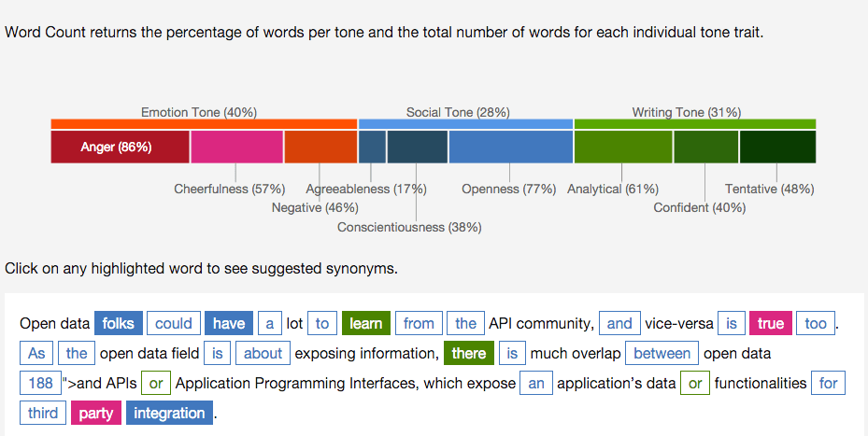
Task: Click the Emotion Tone (40%) header bar
Action: coord(204,123)
